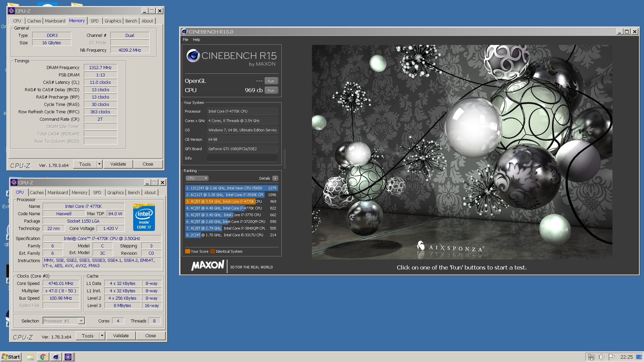This screenshot has height=362, width=644.
Task: Open the CPU ranking type dropdown
Action: [x=197, y=178]
